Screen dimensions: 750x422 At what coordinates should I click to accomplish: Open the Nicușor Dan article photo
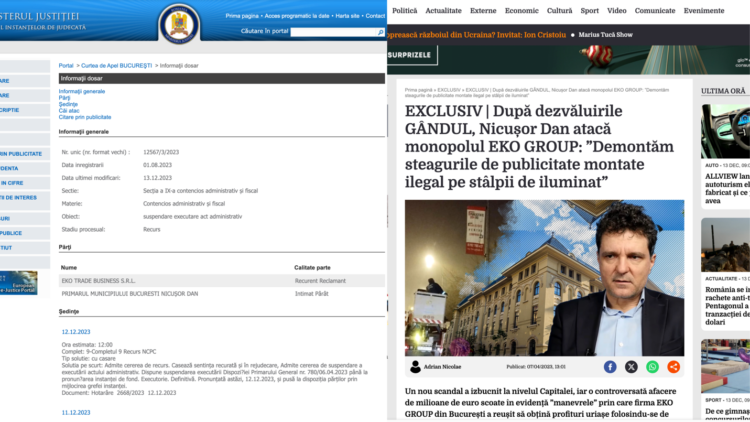[544, 278]
